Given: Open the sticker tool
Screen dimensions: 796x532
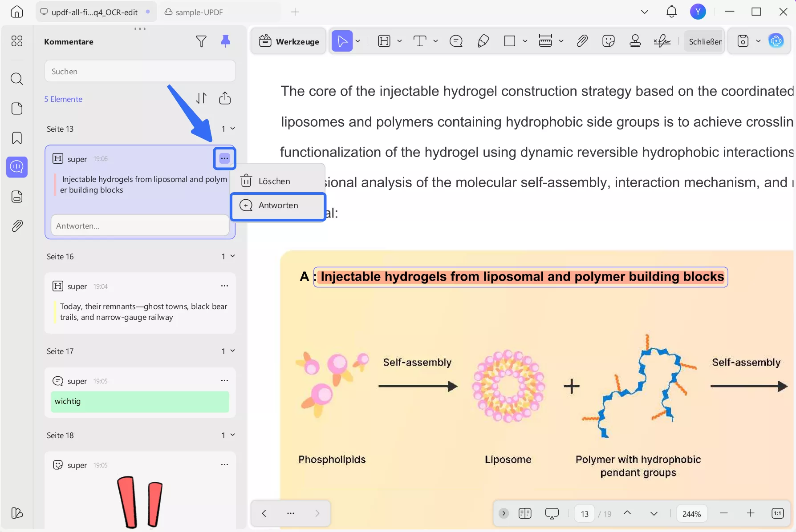Looking at the screenshot, I should click(x=608, y=41).
